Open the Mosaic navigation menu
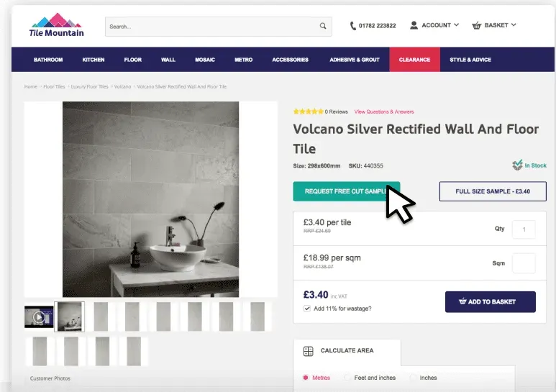 click(x=205, y=60)
